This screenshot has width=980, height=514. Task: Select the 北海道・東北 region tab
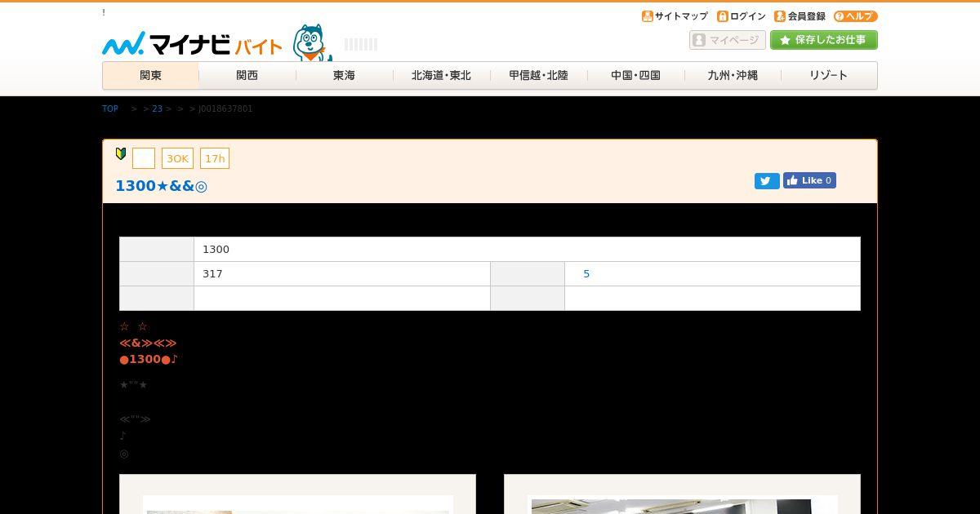click(x=441, y=75)
